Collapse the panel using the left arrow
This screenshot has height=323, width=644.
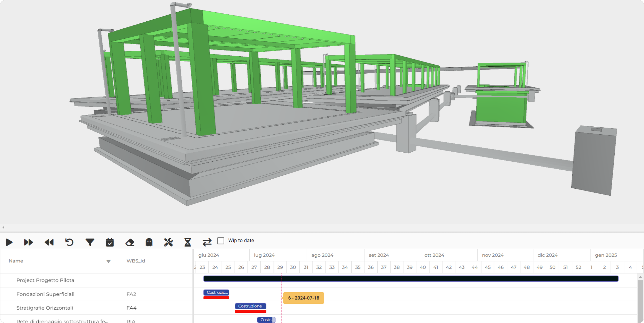tap(3, 227)
